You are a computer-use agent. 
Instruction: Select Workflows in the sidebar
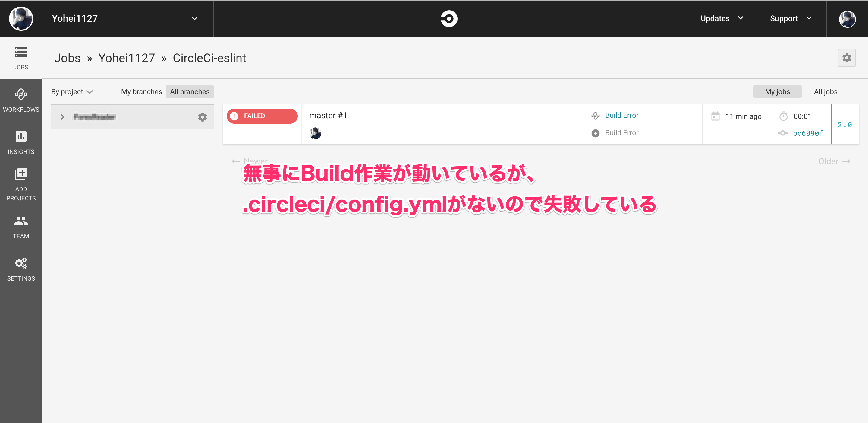pos(20,100)
